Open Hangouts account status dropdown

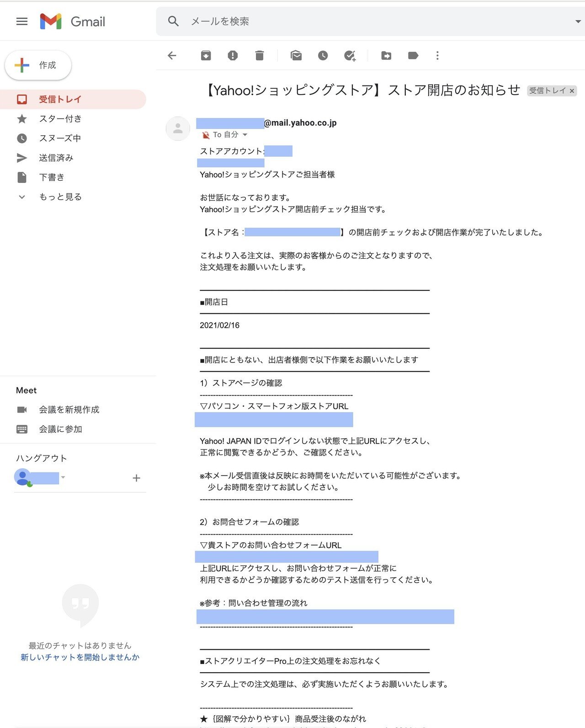tap(63, 477)
